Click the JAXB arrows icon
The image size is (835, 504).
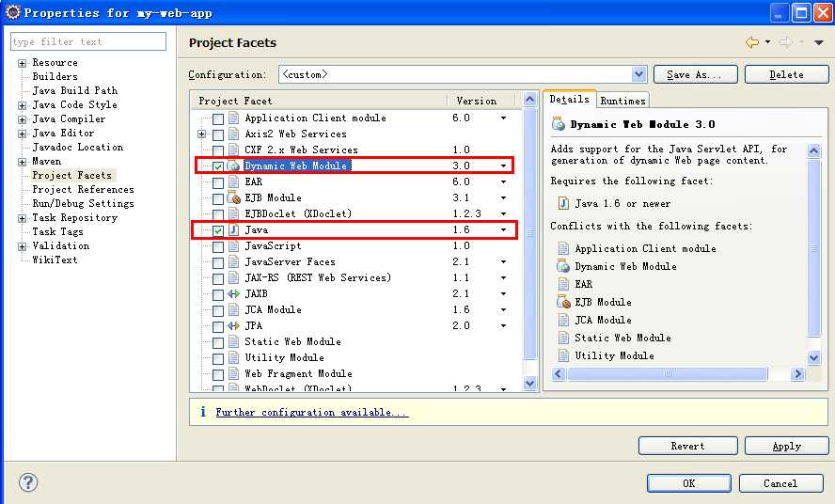(x=233, y=293)
